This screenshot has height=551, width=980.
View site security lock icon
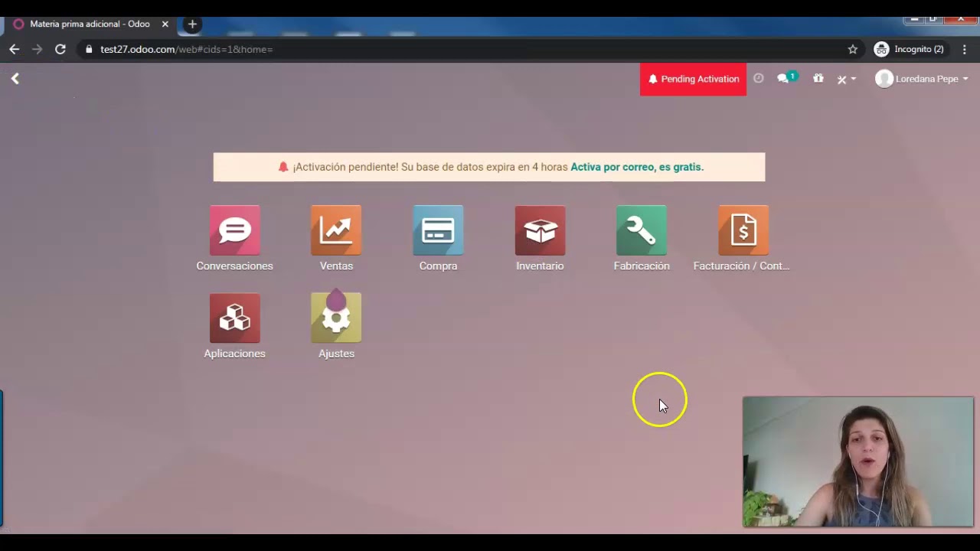click(x=89, y=49)
